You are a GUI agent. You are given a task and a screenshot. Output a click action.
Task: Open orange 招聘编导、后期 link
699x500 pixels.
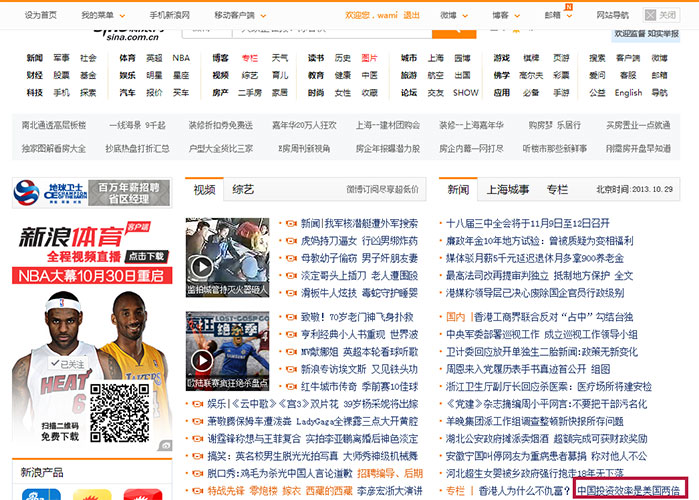pyautogui.click(x=390, y=474)
